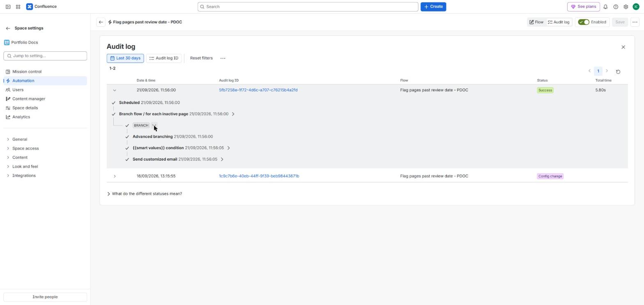Expand smart values condition details
Screen dimensions: 644x305
[229, 148]
